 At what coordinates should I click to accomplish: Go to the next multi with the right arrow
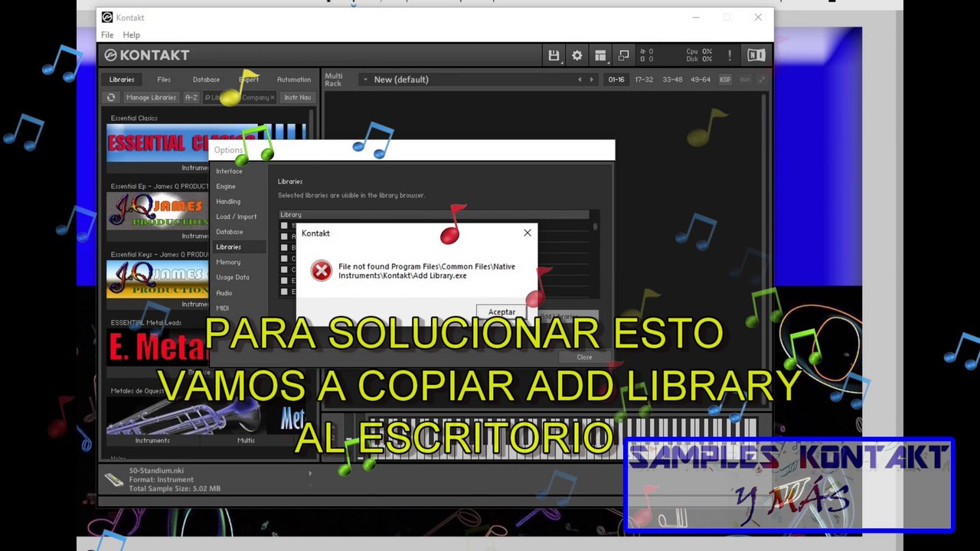591,80
